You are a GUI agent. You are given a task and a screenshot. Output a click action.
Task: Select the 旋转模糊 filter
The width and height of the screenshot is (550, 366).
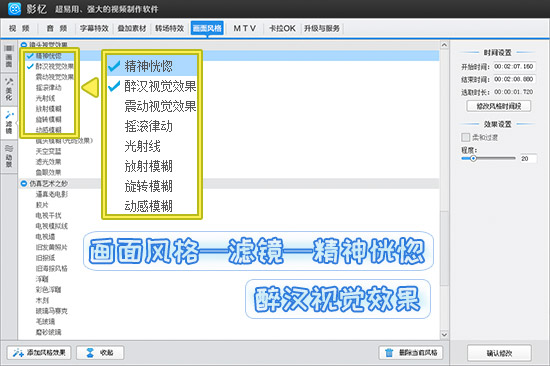48,119
